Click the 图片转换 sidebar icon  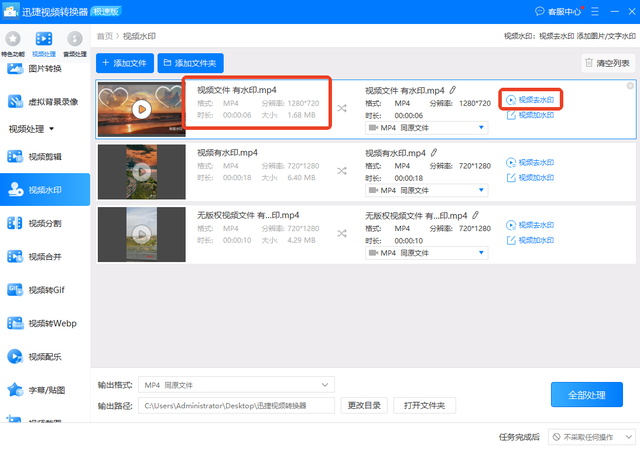[x=15, y=68]
